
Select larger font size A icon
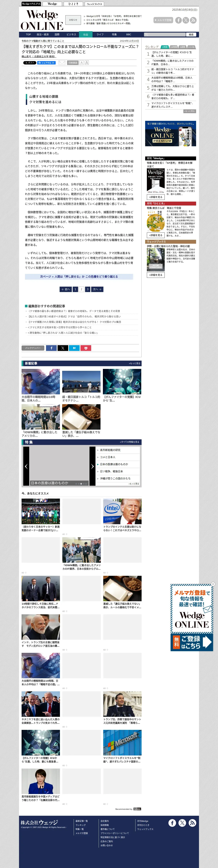click(x=87, y=63)
